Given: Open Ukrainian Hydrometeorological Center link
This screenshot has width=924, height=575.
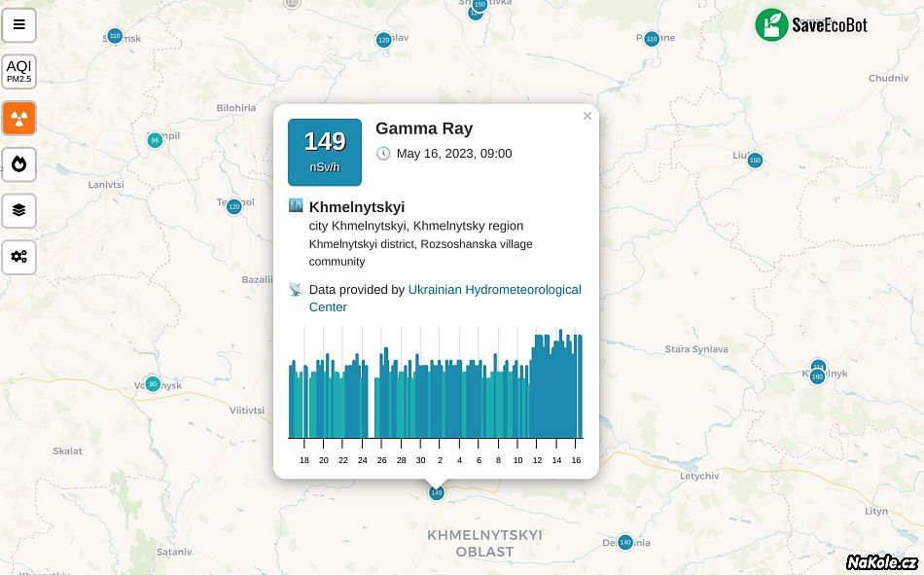Looking at the screenshot, I should (x=494, y=290).
